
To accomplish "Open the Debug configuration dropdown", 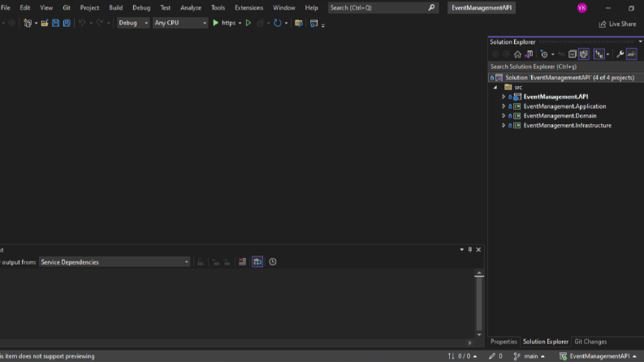I will pos(132,23).
